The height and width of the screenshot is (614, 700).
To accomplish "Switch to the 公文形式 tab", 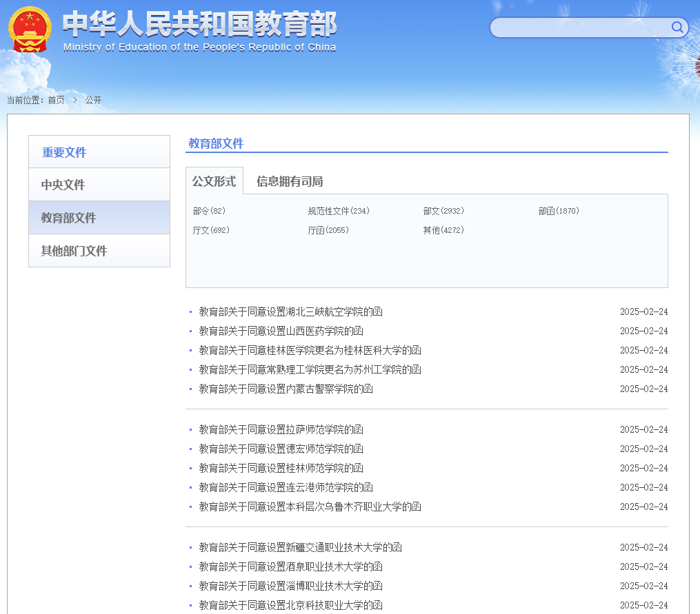I will tap(214, 181).
